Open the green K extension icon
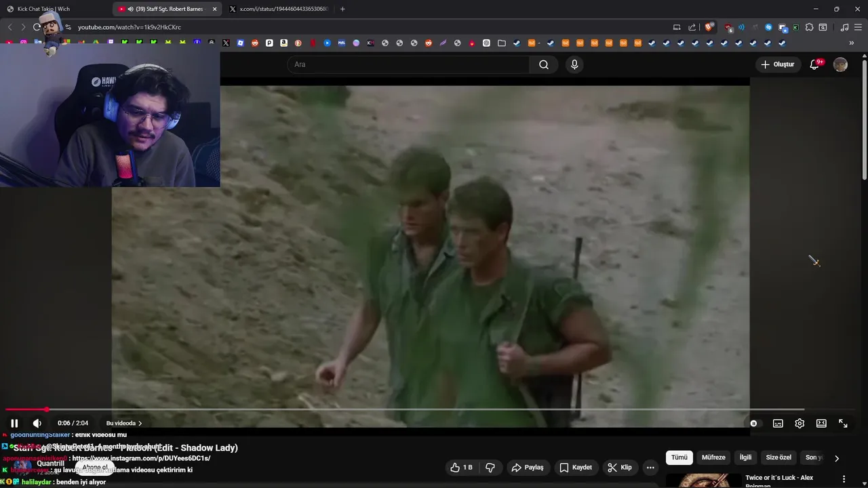 [x=795, y=27]
